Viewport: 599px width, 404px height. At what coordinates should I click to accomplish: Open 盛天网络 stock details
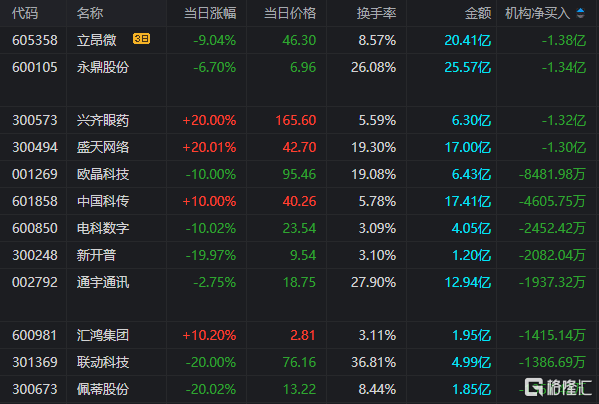coord(103,147)
